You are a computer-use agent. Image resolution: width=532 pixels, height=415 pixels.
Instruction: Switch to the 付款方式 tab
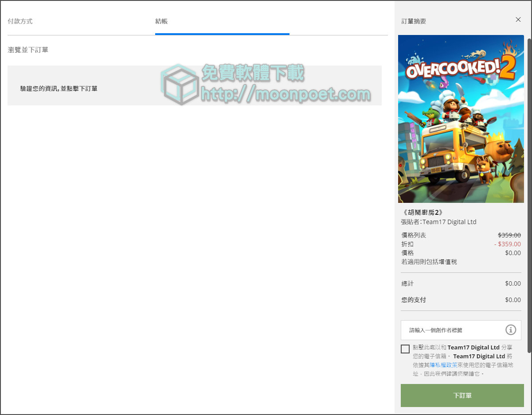[20, 21]
